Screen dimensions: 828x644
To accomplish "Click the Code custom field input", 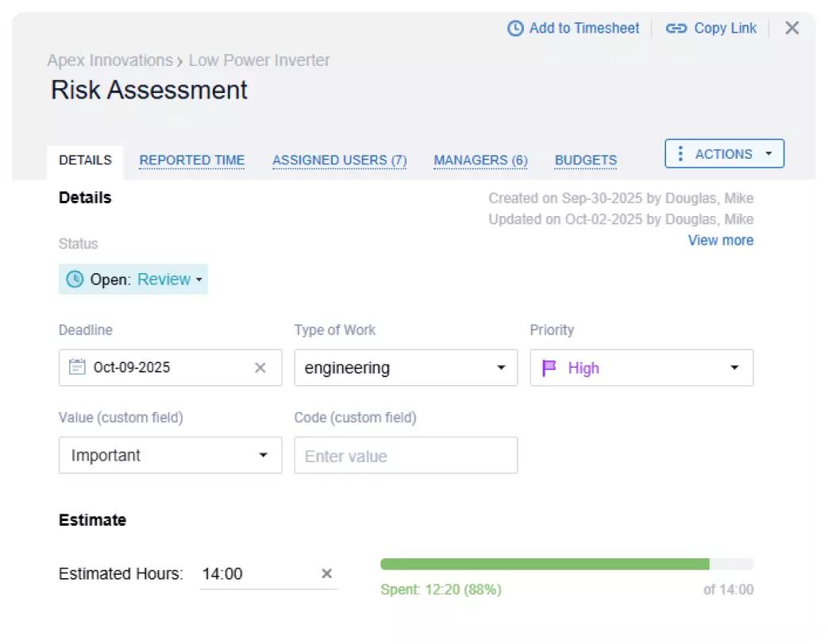I will pyautogui.click(x=406, y=455).
